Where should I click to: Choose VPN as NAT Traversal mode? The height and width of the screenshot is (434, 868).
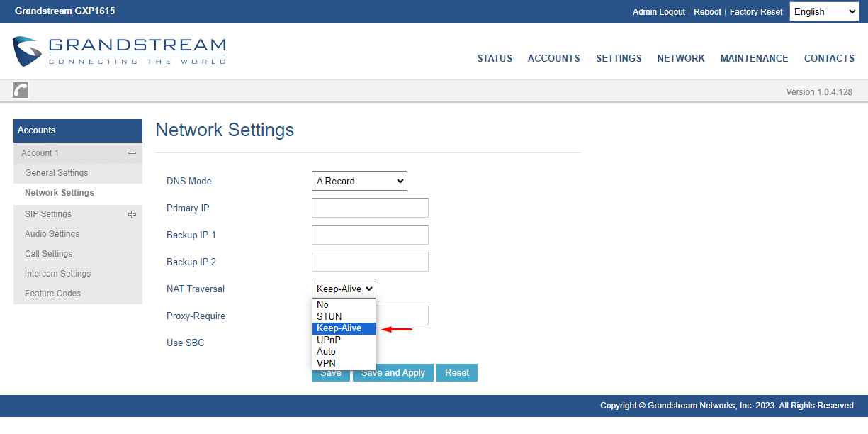[x=325, y=363]
